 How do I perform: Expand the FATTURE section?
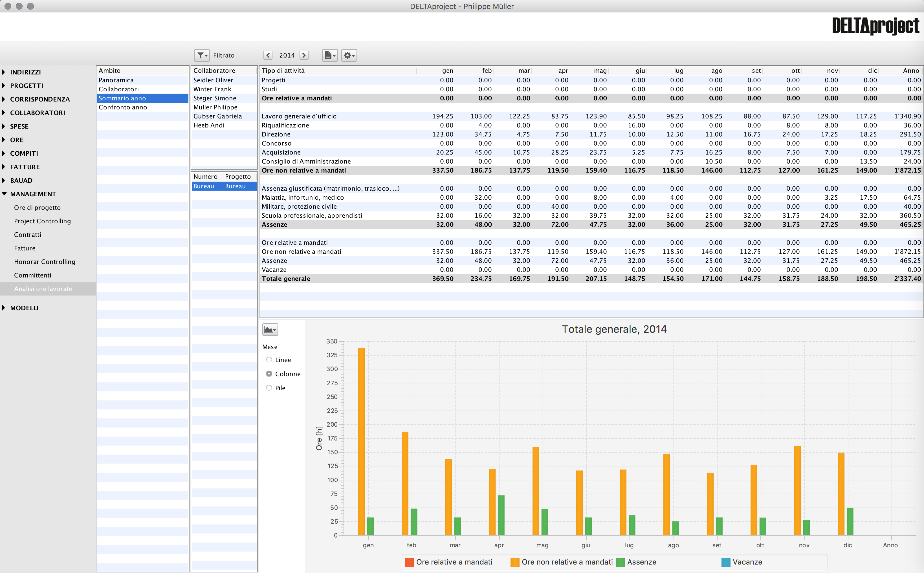pyautogui.click(x=3, y=167)
